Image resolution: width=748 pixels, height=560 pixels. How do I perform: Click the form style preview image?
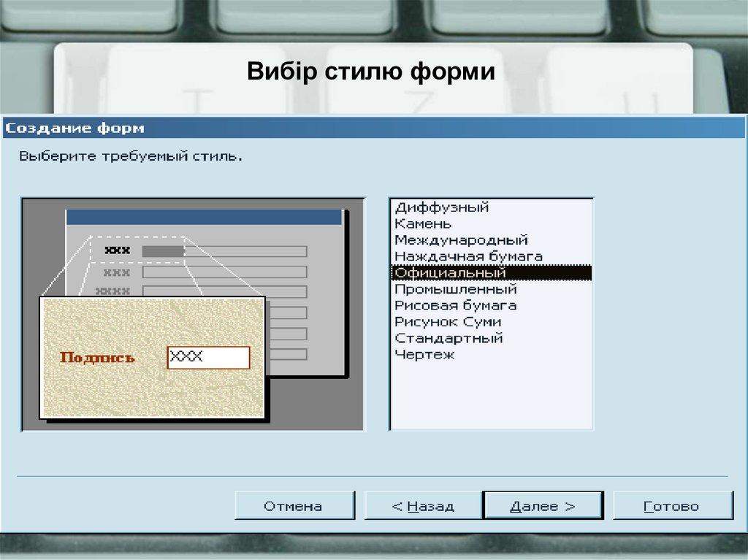(193, 314)
